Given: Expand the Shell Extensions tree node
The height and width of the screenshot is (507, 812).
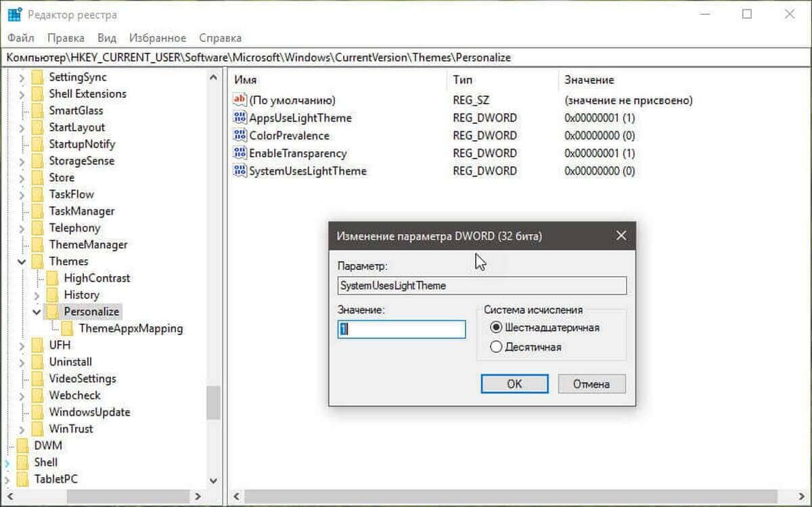Looking at the screenshot, I should [x=22, y=94].
